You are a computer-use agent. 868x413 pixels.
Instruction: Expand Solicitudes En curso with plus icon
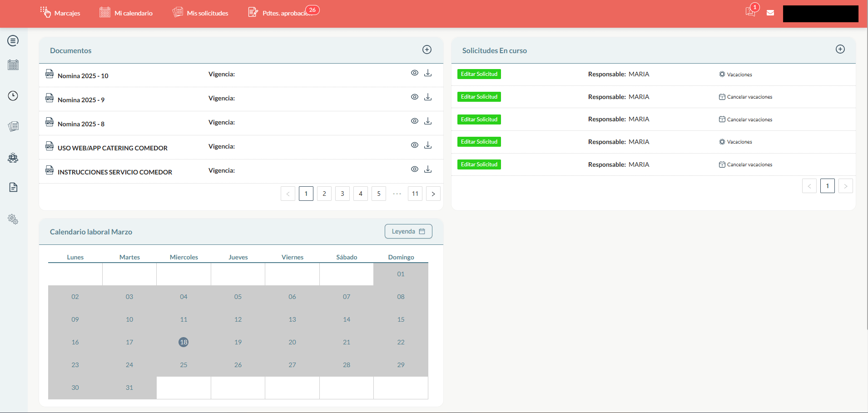840,50
